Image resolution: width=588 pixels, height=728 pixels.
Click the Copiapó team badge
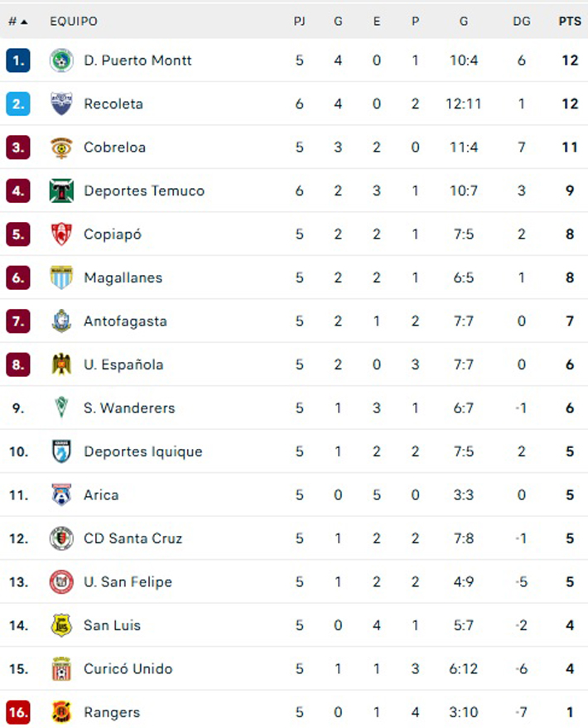pyautogui.click(x=61, y=234)
